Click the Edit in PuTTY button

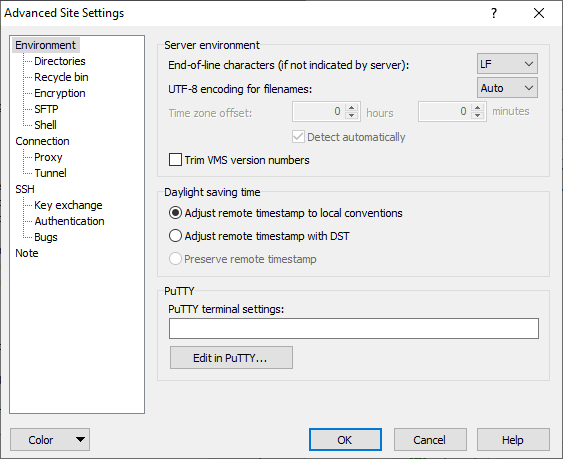[x=231, y=358]
